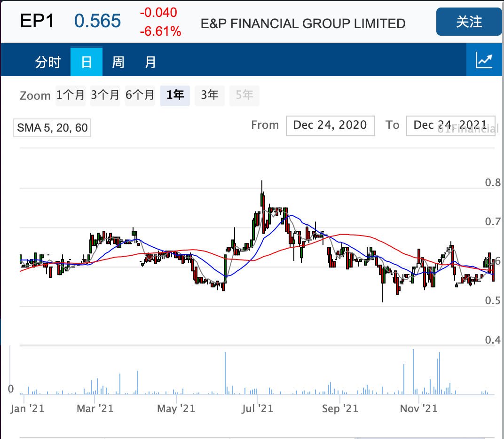The width and height of the screenshot is (504, 439).
Task: Edit the From date Dec 24, 2020
Action: point(330,125)
